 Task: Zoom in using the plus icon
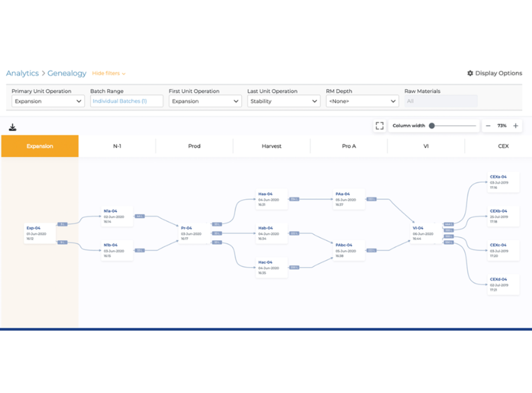tap(515, 126)
